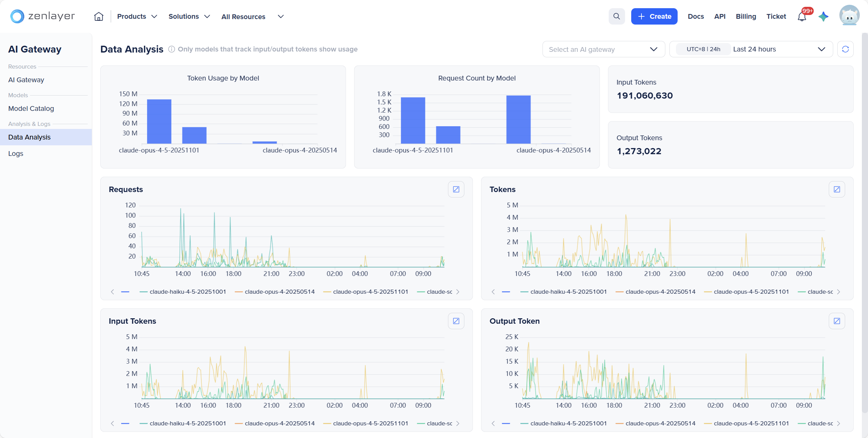Viewport: 868px width, 438px height.
Task: Expand the Products menu in the header
Action: 137,16
